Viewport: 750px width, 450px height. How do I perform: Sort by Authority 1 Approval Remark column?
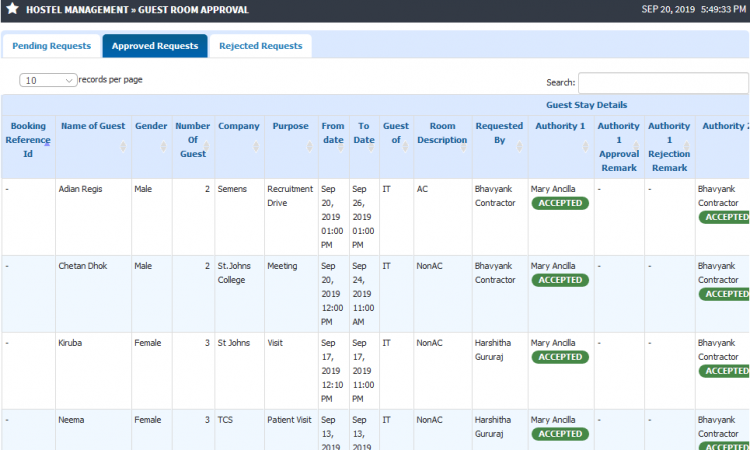click(x=619, y=147)
